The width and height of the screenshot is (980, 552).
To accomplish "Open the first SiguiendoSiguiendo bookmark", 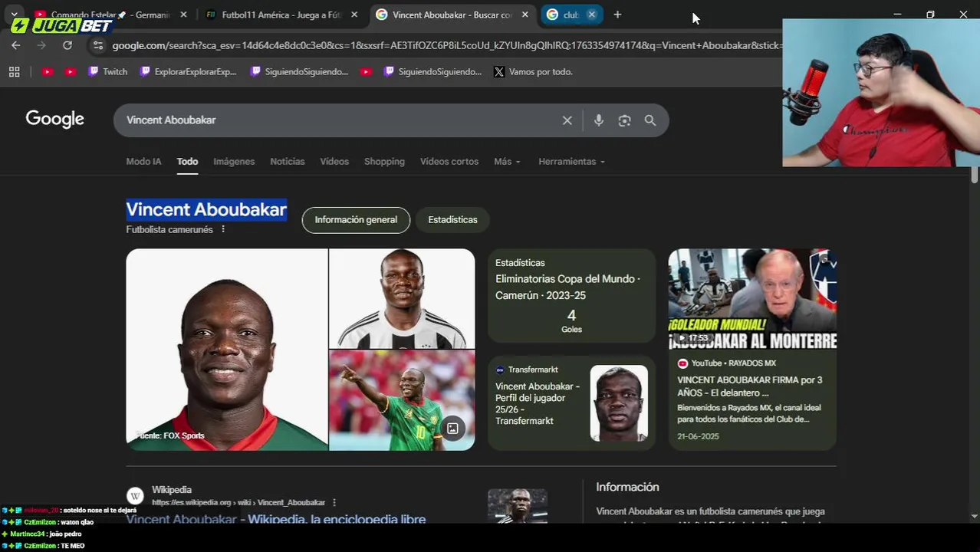I will [299, 71].
